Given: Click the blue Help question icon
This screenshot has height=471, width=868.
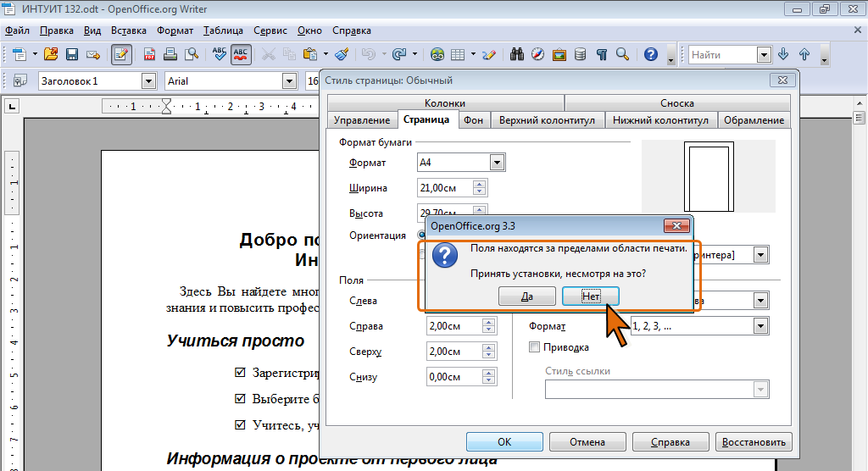Looking at the screenshot, I should click(651, 54).
